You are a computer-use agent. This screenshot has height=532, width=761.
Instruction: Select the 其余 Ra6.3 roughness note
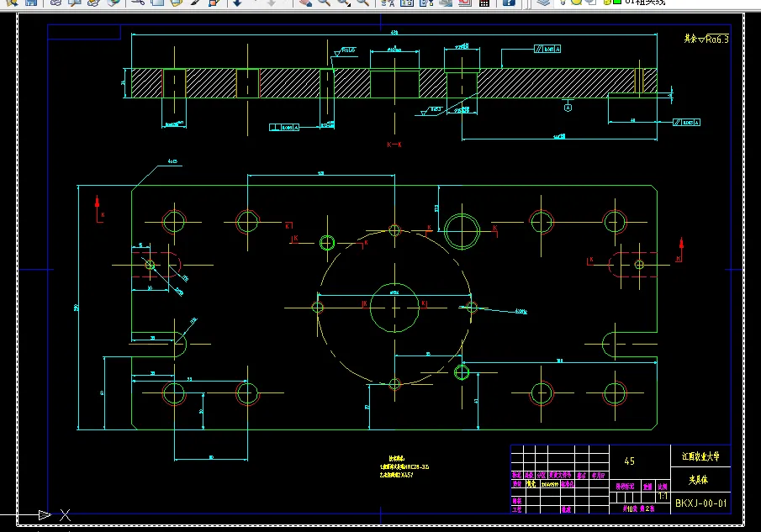pyautogui.click(x=706, y=40)
